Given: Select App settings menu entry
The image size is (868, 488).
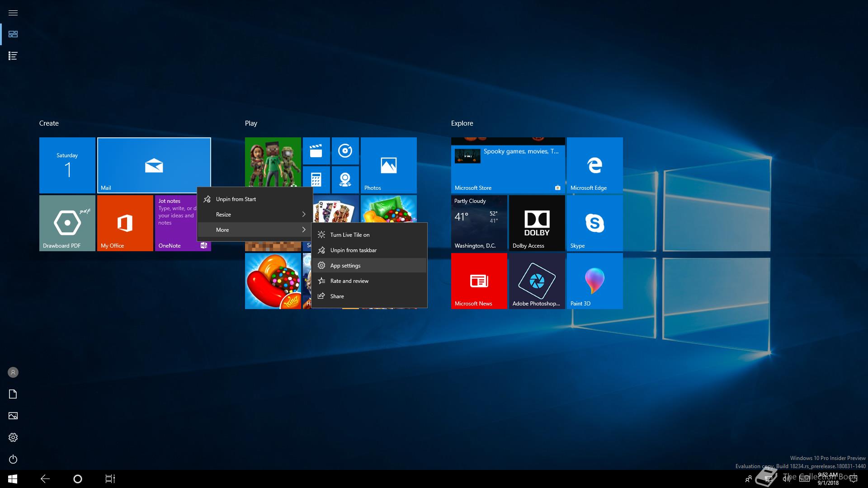Looking at the screenshot, I should (x=345, y=266).
